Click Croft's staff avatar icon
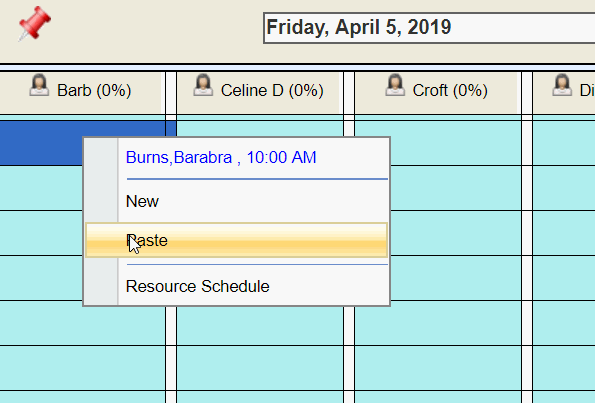 (395, 85)
